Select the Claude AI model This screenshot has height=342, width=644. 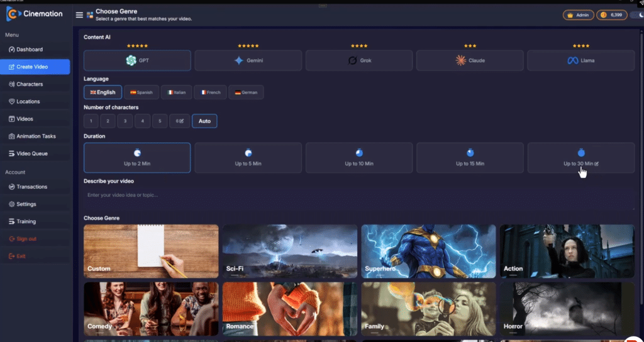click(470, 60)
